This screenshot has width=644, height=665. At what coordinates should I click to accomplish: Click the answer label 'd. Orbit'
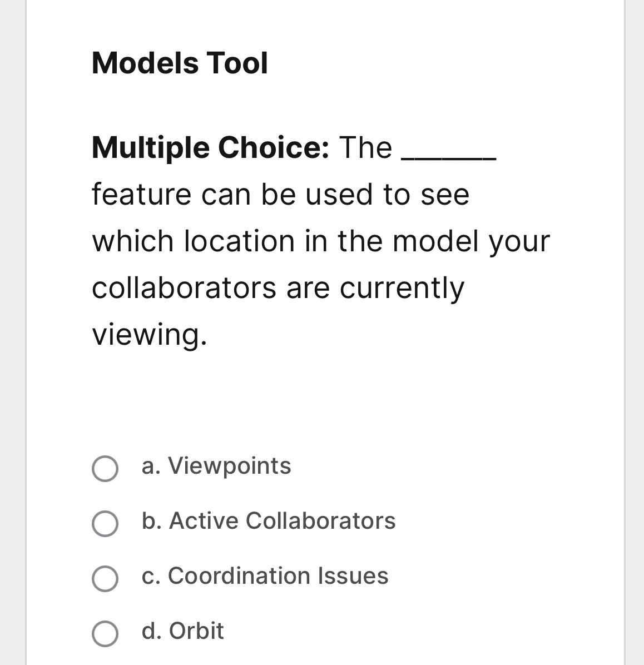pyautogui.click(x=182, y=632)
